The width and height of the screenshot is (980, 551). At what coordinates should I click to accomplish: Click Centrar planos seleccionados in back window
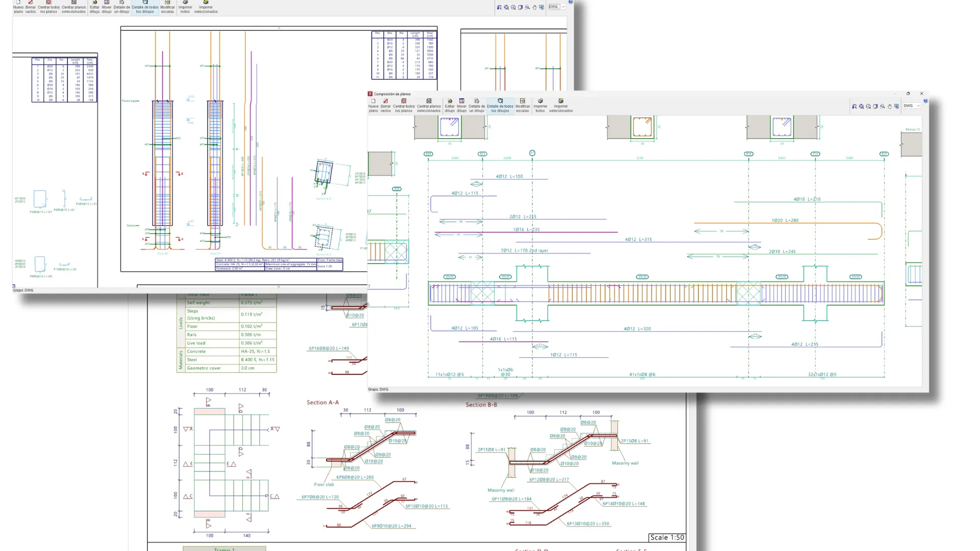[x=73, y=7]
